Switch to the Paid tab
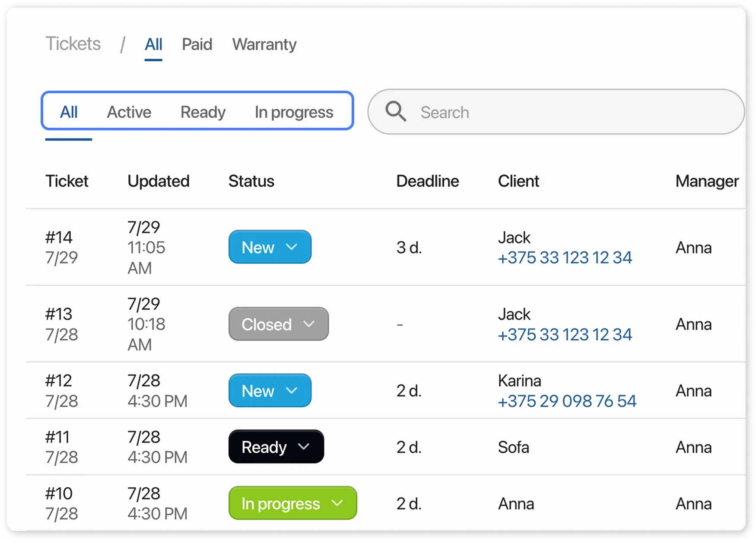Viewport: 756px width, 543px height. [x=197, y=44]
